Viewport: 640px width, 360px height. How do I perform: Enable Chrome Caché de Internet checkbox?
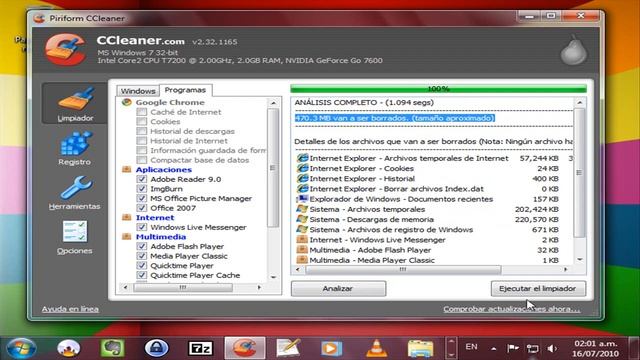(142, 112)
